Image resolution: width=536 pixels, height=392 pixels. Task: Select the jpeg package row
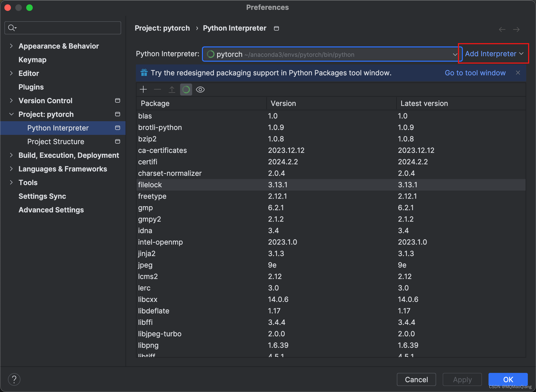point(331,265)
